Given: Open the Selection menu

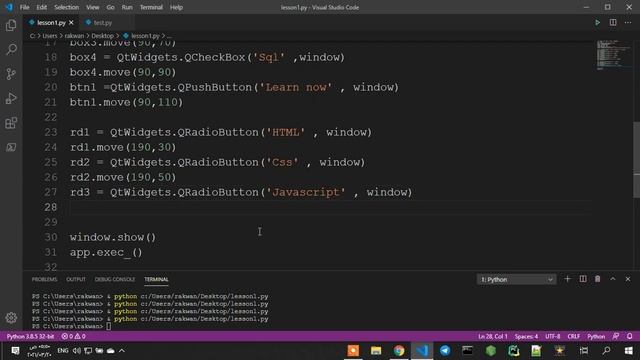Looking at the screenshot, I should 67,7.
